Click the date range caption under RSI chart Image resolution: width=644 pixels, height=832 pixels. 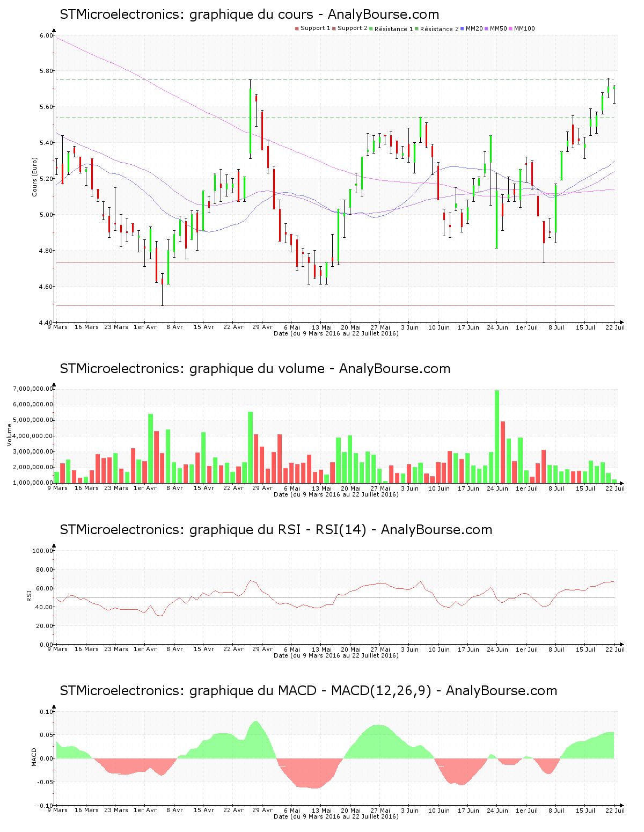pos(336,655)
